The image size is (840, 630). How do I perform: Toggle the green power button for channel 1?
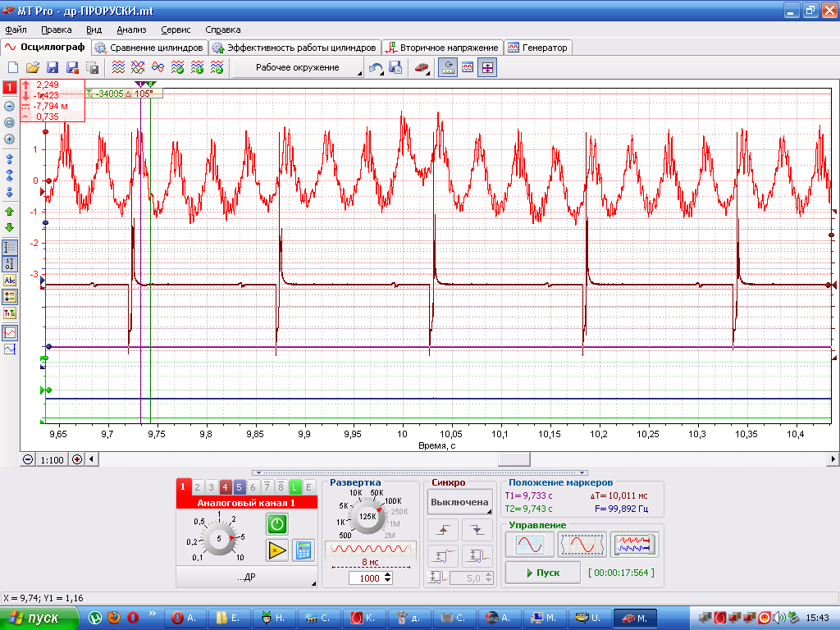[277, 524]
